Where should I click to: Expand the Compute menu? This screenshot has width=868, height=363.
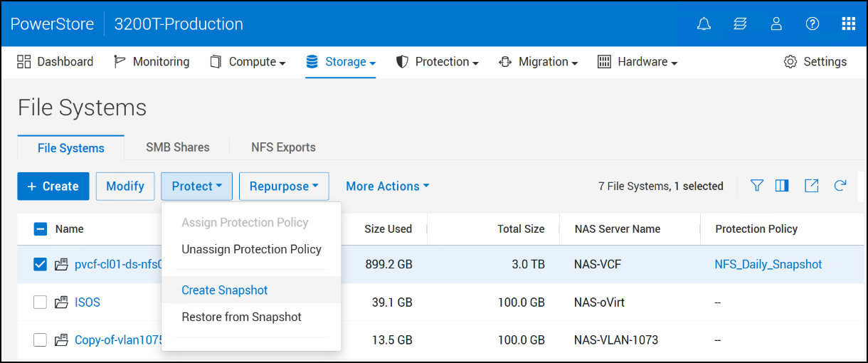[248, 62]
